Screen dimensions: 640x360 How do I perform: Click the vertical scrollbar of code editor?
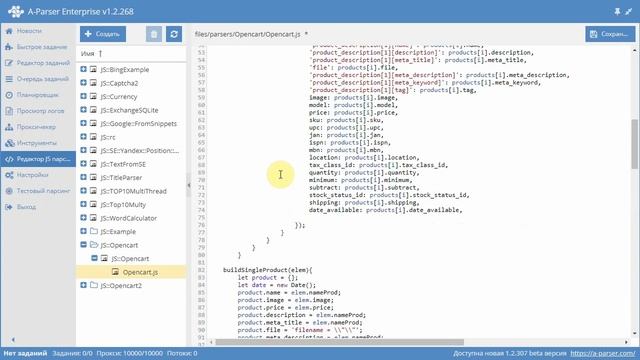635,144
